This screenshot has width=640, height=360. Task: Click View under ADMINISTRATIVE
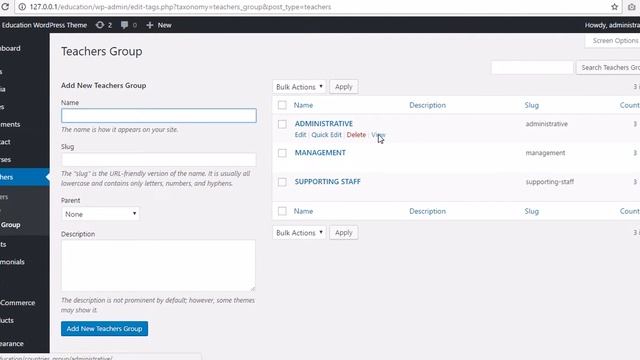tap(378, 135)
